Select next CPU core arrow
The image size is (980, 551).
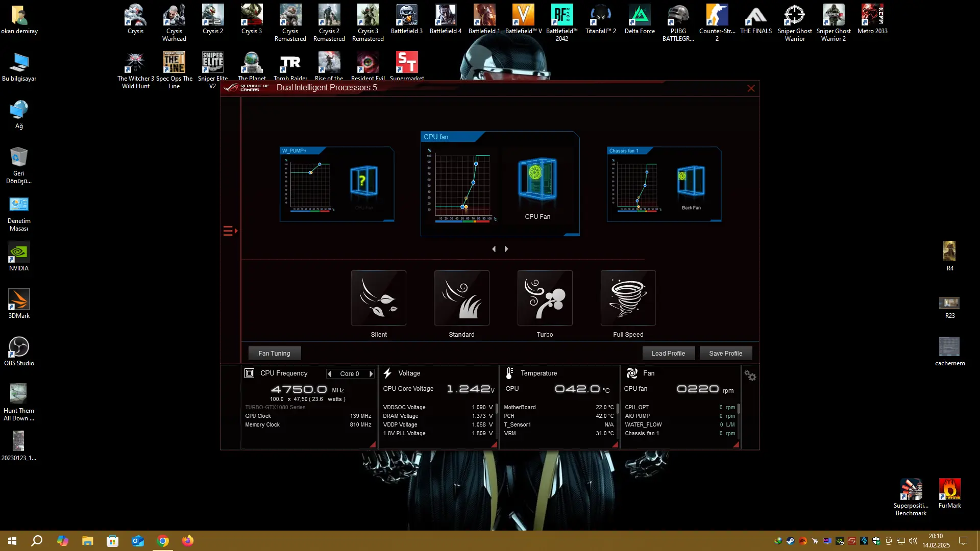click(371, 374)
